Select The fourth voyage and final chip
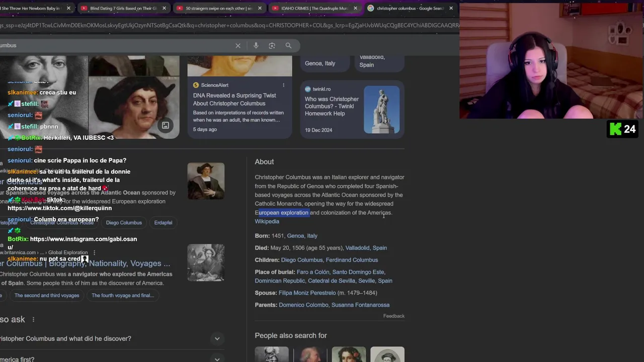The width and height of the screenshot is (644, 362). click(123, 295)
